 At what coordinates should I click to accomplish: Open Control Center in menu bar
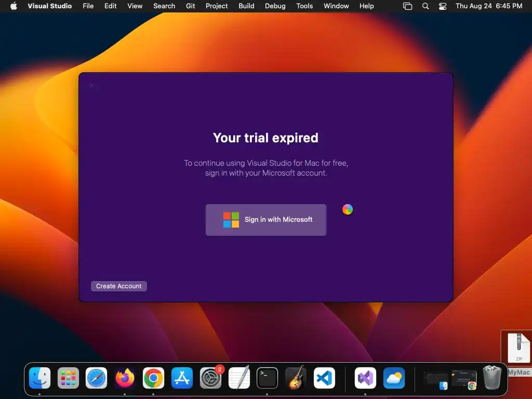[x=443, y=6]
